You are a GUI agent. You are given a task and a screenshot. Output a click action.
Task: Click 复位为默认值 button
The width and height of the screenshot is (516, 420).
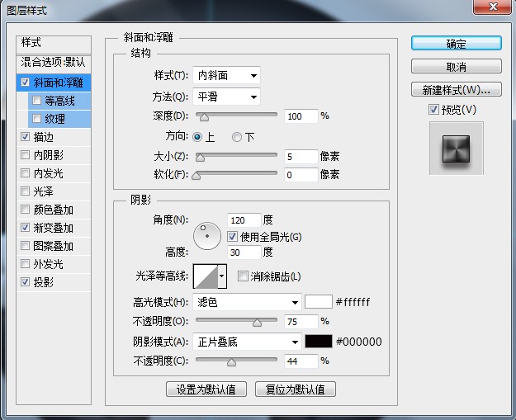296,389
